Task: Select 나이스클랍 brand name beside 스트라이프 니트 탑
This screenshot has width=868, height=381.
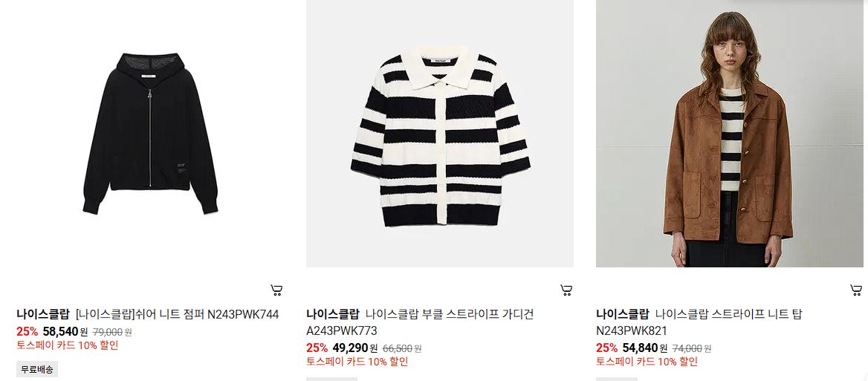Action: point(622,315)
